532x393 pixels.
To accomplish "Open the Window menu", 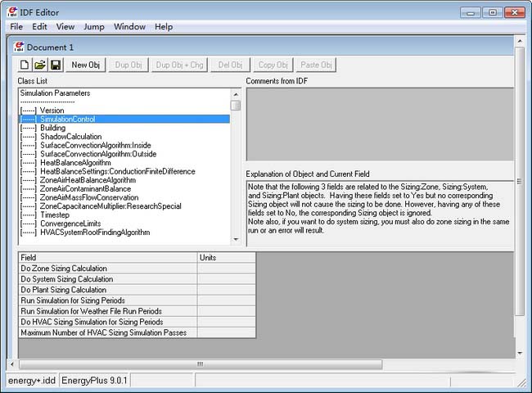I will pos(129,27).
